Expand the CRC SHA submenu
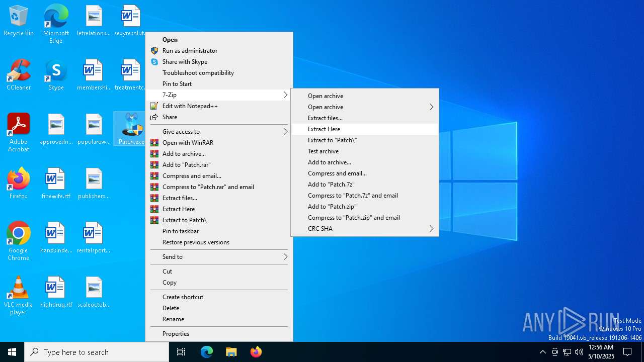 point(365,229)
